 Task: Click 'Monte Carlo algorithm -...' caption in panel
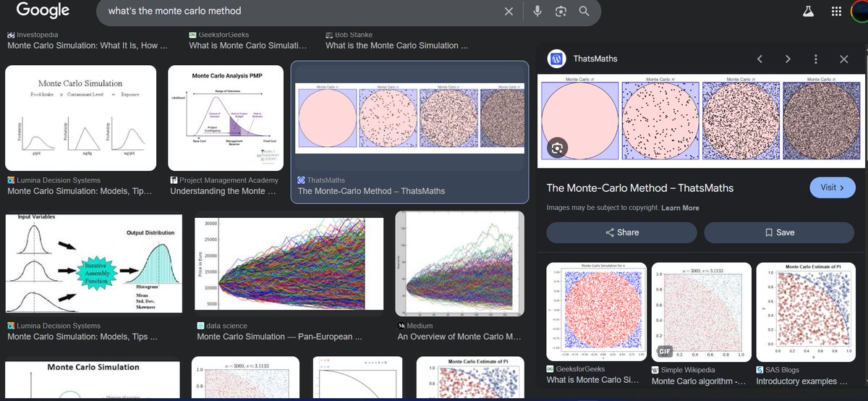699,381
